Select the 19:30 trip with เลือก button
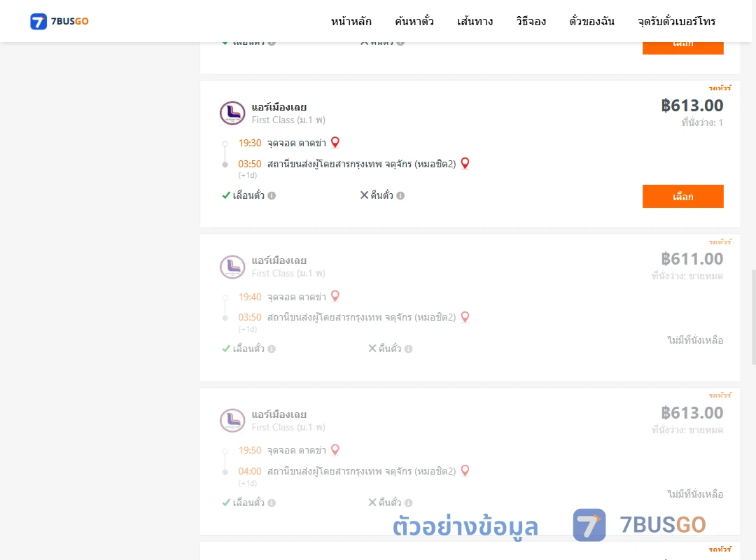Viewport: 756px width, 560px height. coord(682,196)
